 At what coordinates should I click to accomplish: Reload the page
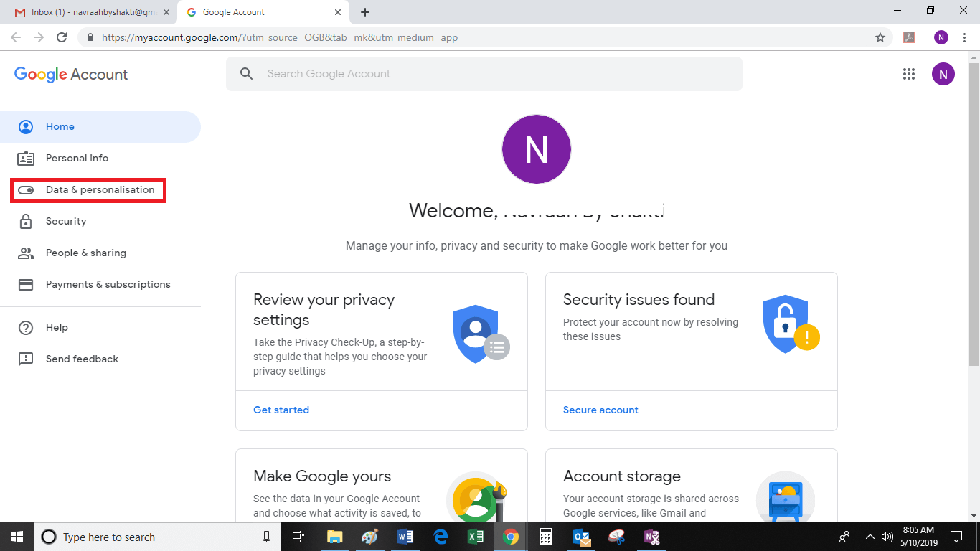point(62,37)
